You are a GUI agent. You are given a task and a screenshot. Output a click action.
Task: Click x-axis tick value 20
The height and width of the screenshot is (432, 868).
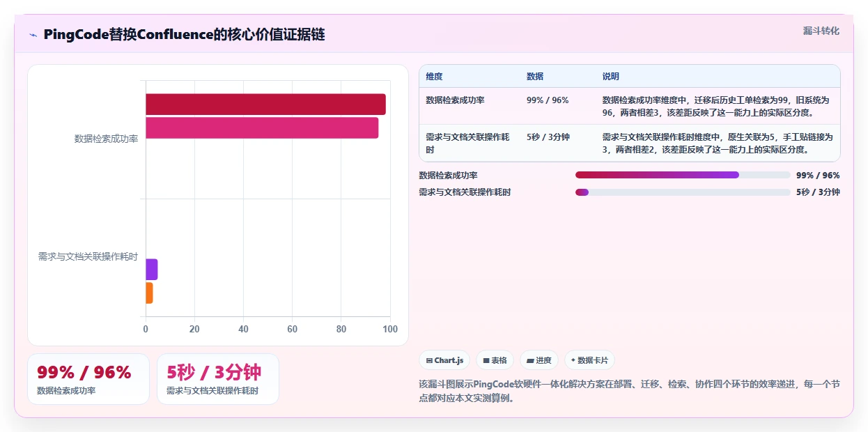tap(194, 329)
